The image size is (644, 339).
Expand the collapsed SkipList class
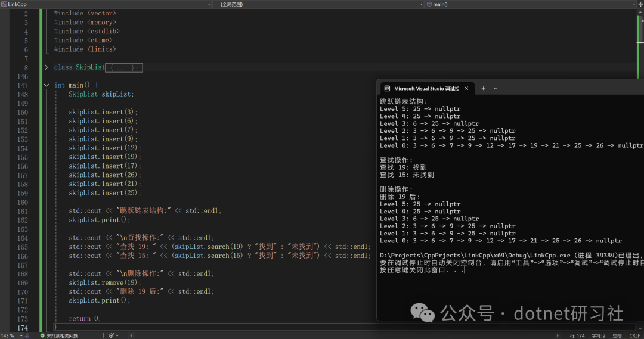coord(46,67)
